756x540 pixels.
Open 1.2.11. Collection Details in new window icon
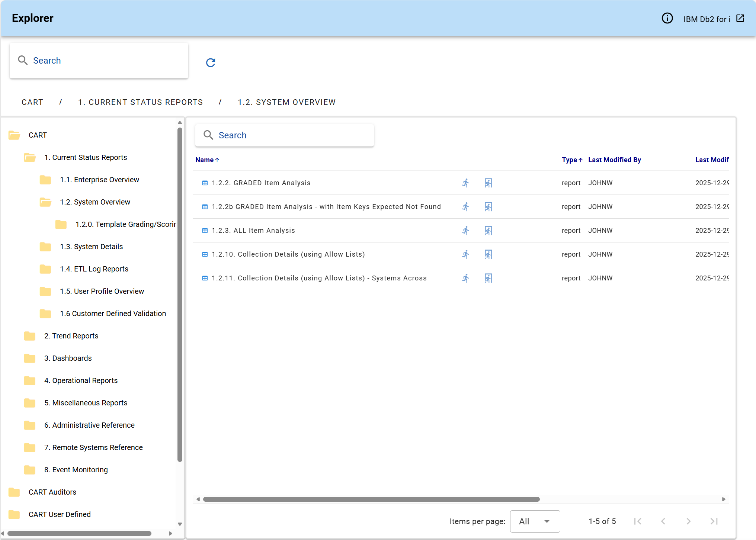click(488, 278)
